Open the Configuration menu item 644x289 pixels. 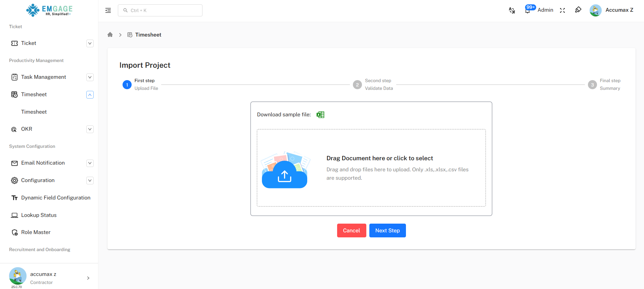point(38,180)
